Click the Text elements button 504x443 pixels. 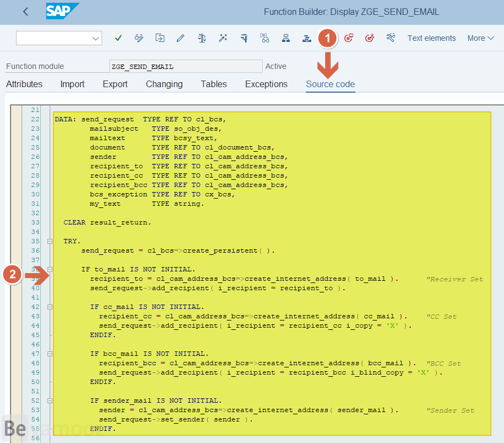[x=432, y=38]
